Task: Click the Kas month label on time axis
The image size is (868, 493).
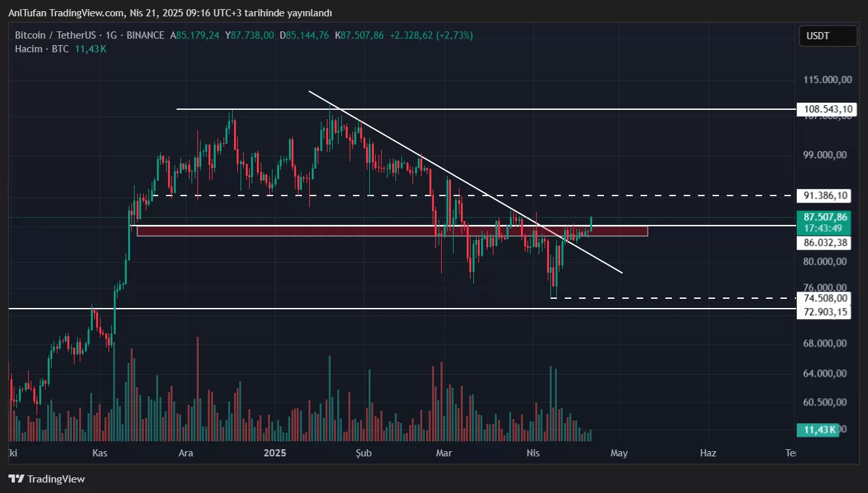Action: [x=99, y=453]
